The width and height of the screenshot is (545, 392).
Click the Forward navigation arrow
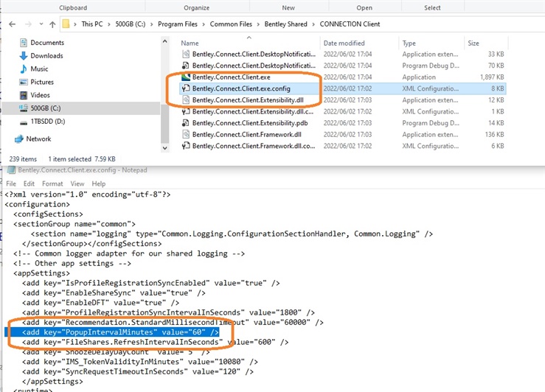[28, 24]
